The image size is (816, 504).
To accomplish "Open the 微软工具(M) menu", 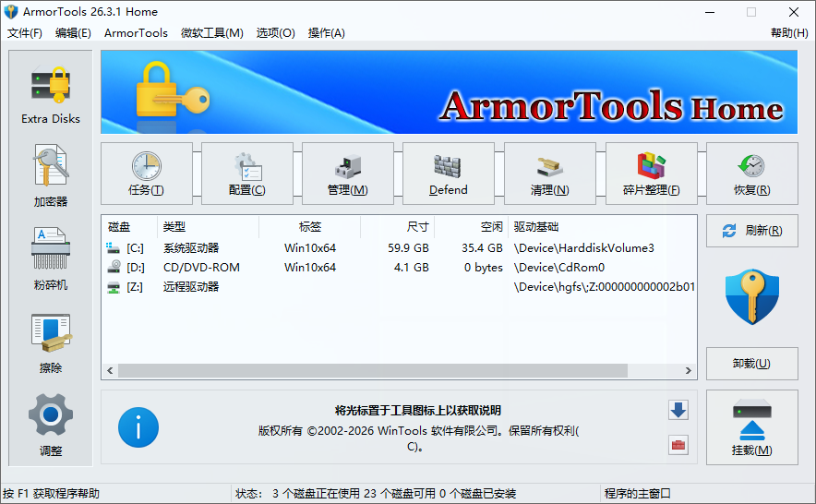I will (x=211, y=33).
